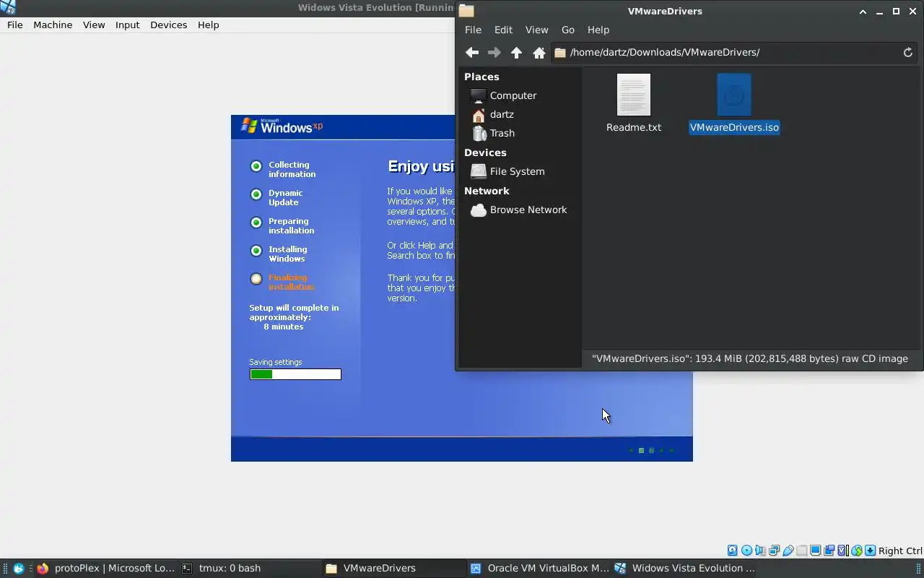Click the Finalizing installation setup step

pos(282,282)
